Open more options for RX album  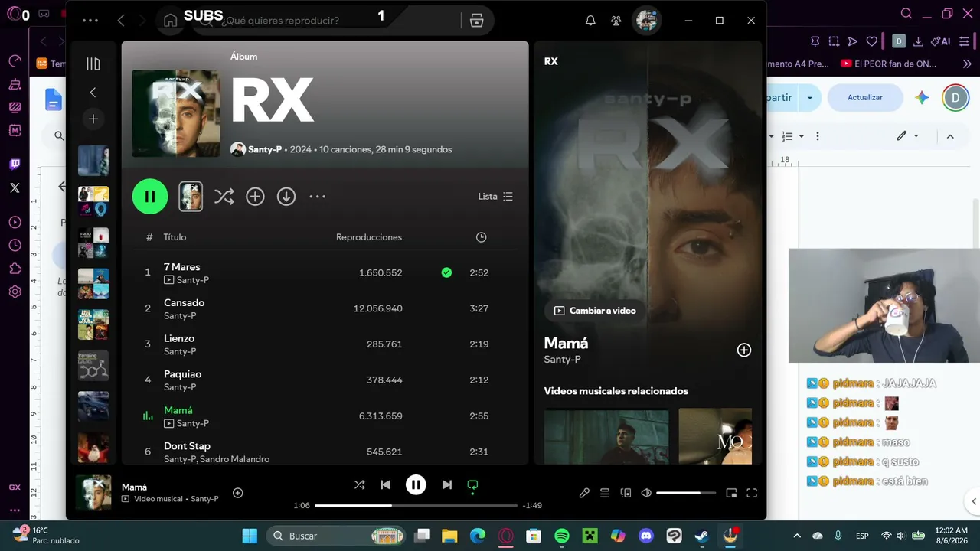[x=318, y=197]
